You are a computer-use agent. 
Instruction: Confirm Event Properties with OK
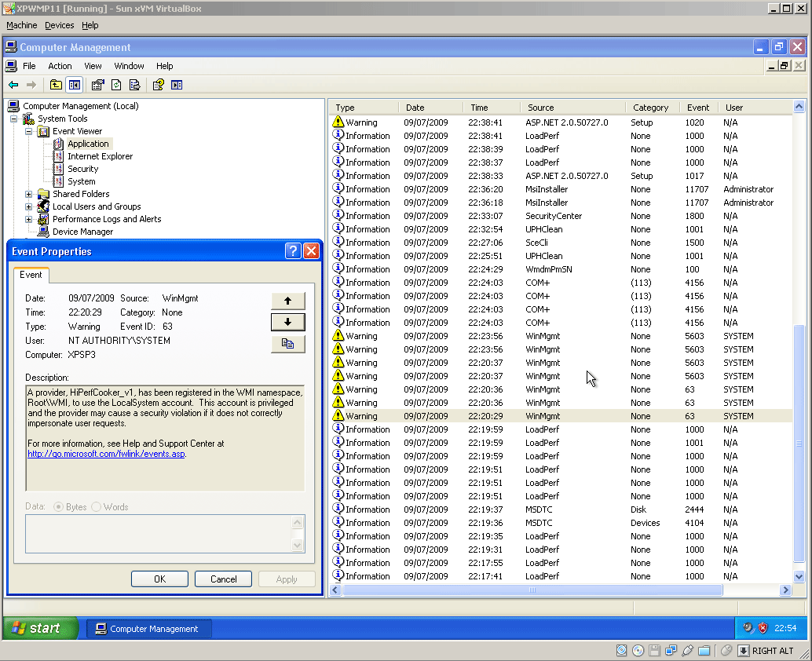(x=159, y=579)
